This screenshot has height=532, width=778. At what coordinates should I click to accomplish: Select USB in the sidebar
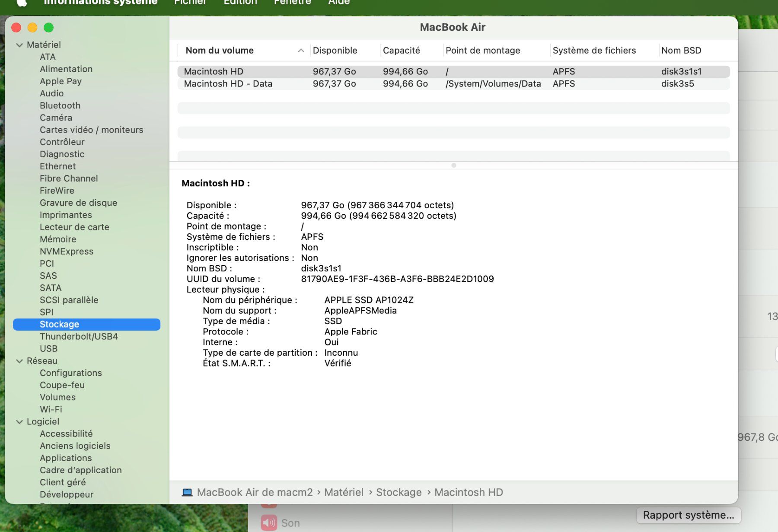tap(48, 348)
